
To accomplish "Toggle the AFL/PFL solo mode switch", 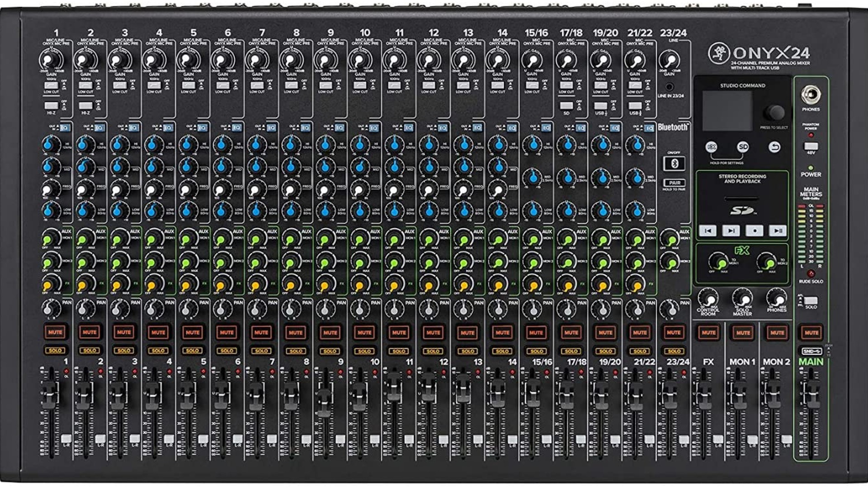I will point(811,300).
